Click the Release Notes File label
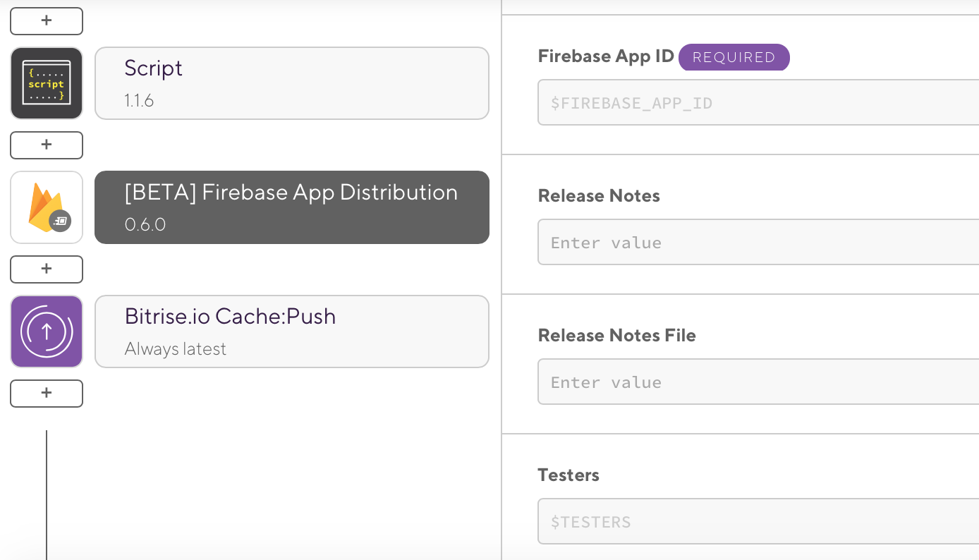This screenshot has height=560, width=979. point(617,336)
